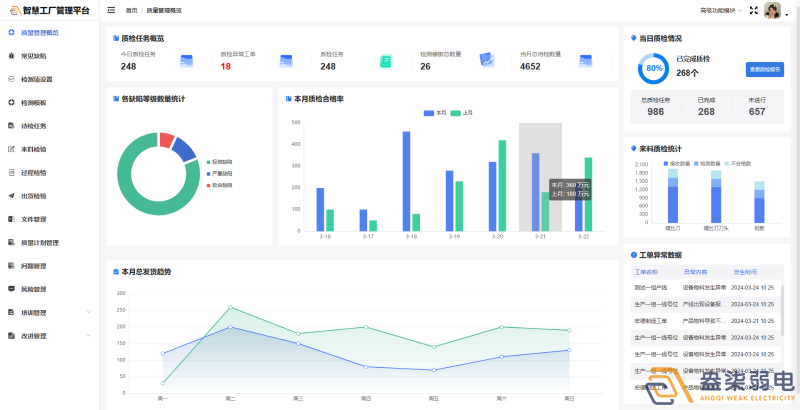Click the 268个 completed count text
Screen dimensions: 800x410
click(687, 73)
